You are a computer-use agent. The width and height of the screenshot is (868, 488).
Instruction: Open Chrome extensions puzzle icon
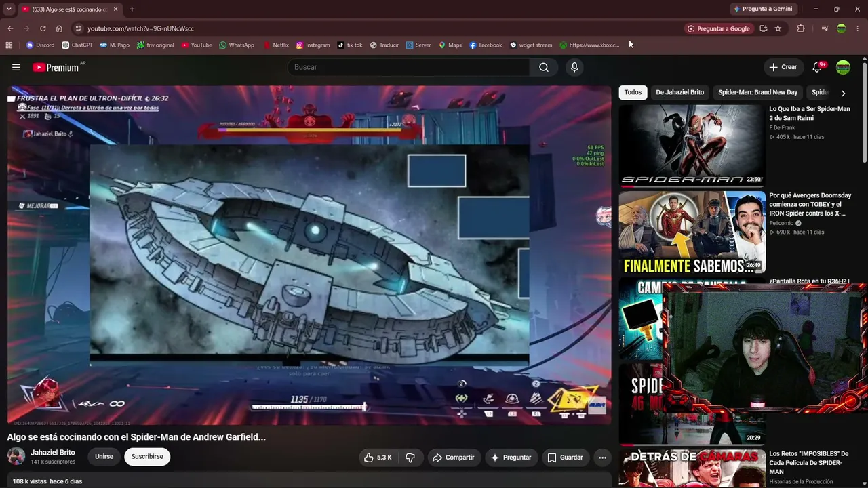(801, 28)
